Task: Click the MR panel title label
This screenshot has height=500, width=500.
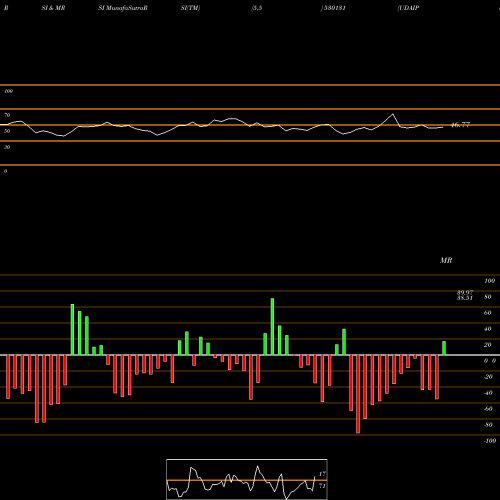Action: click(x=446, y=260)
